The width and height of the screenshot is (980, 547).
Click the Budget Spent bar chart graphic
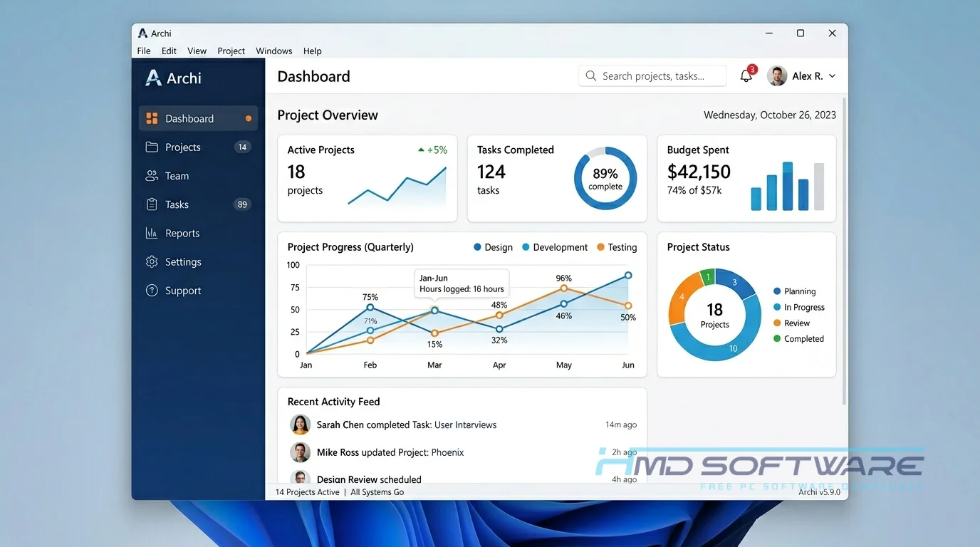click(x=788, y=186)
